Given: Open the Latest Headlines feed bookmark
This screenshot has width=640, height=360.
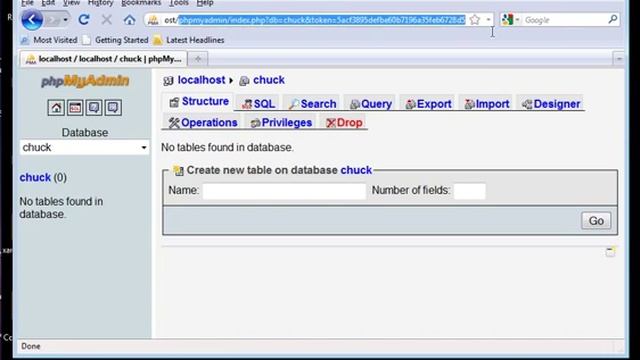Looking at the screenshot, I should (x=189, y=40).
